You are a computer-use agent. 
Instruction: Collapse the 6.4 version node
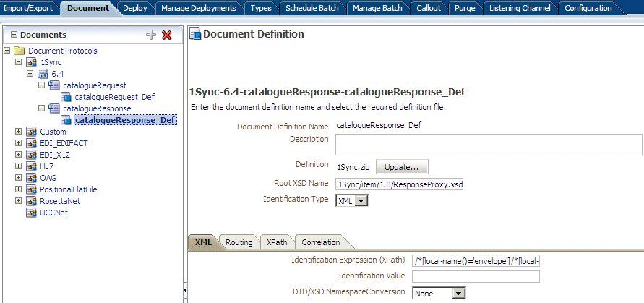pos(30,73)
